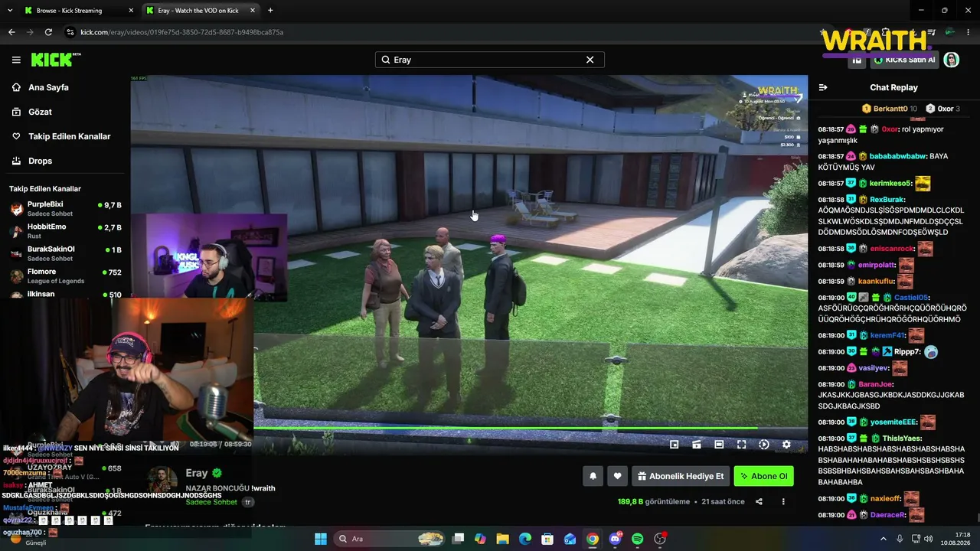Open the Kick hamburger sidebar menu
Viewport: 980px width, 551px height.
tap(16, 60)
